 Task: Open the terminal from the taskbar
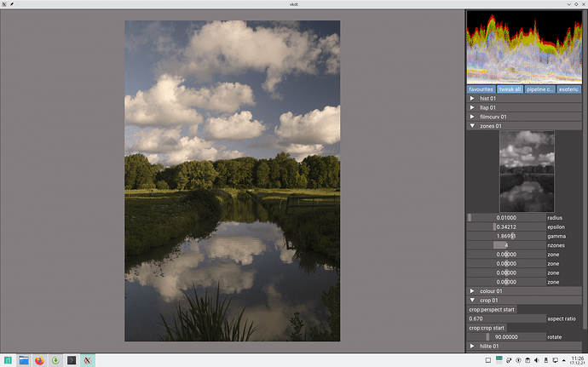(72, 360)
